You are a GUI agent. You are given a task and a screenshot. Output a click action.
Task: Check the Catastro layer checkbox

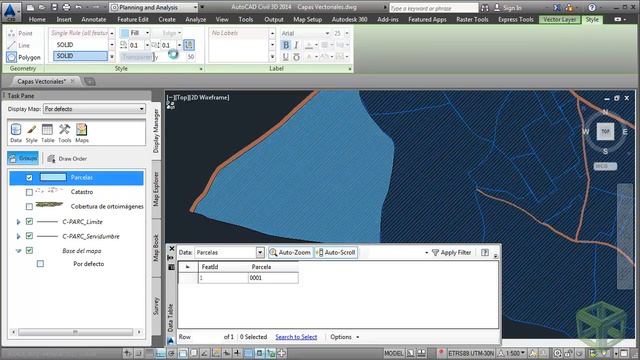click(x=29, y=192)
